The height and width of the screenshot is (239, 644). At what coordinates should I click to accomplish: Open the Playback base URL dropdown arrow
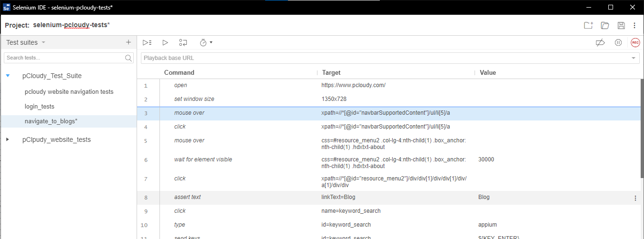pos(634,58)
